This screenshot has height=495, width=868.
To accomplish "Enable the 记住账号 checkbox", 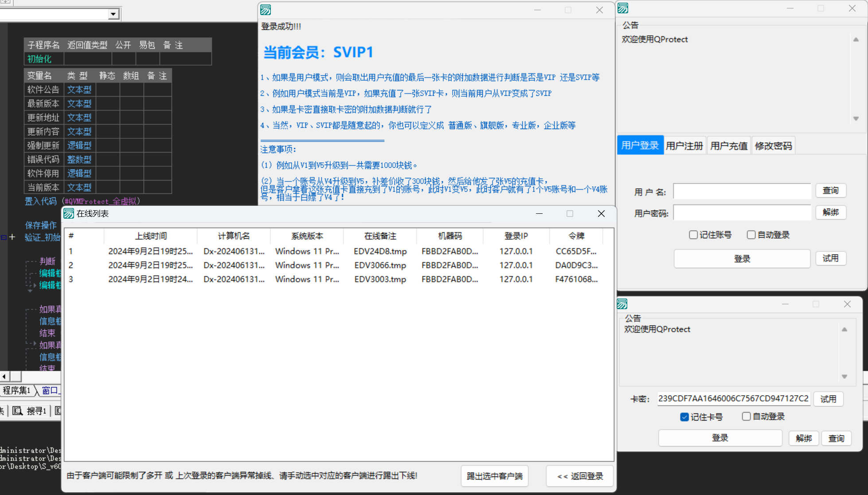I will (x=693, y=235).
